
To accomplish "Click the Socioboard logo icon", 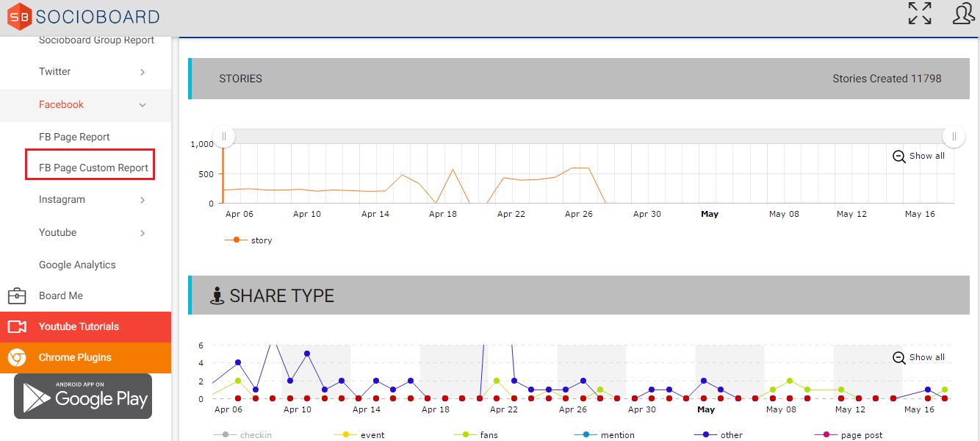I will [19, 16].
